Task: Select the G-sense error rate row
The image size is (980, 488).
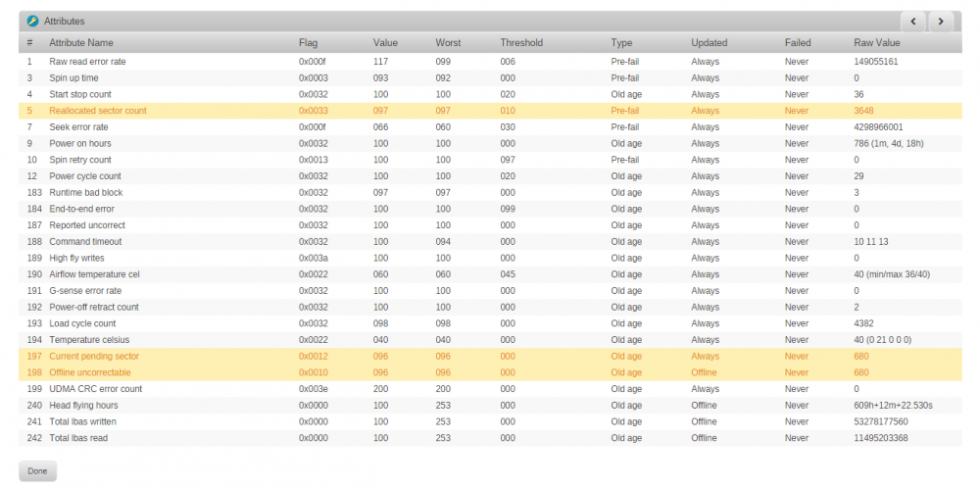Action: (x=490, y=291)
